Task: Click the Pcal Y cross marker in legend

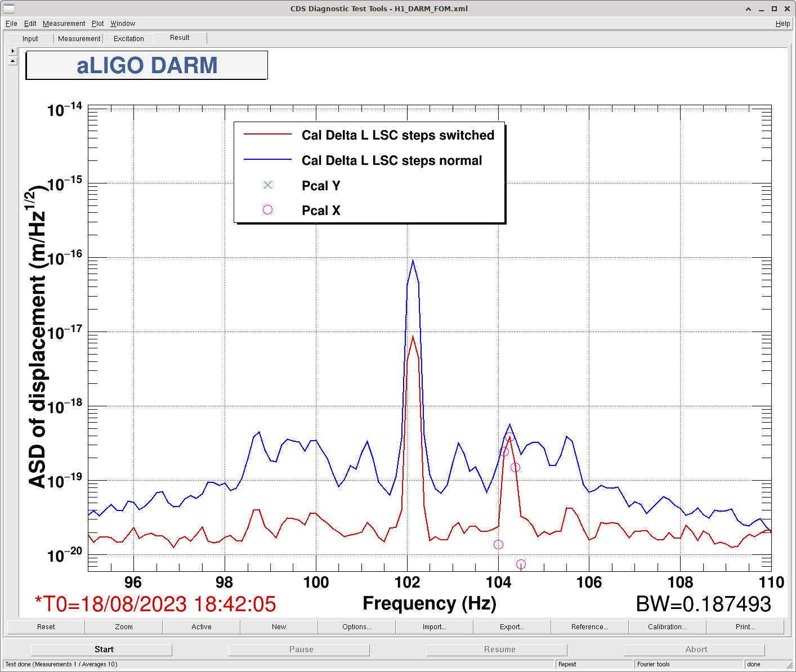Action: [x=268, y=185]
